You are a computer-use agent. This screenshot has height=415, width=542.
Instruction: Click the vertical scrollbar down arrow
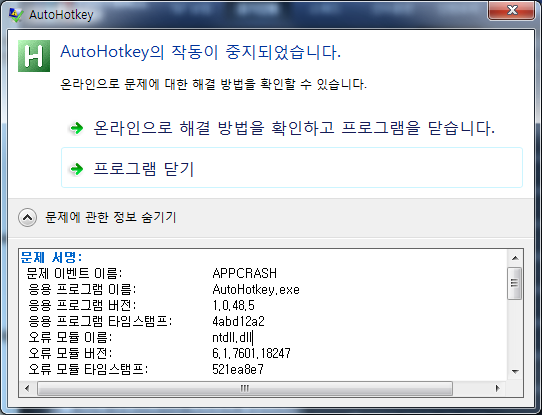click(x=515, y=372)
